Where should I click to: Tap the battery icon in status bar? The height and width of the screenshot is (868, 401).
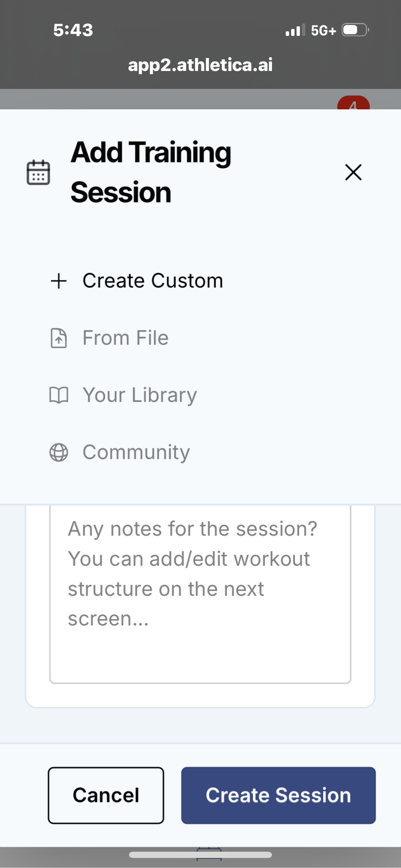355,30
